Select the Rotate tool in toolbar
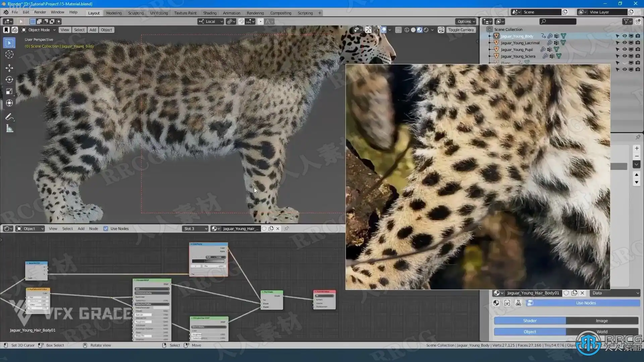Viewport: 644px width, 362px height. [x=9, y=80]
